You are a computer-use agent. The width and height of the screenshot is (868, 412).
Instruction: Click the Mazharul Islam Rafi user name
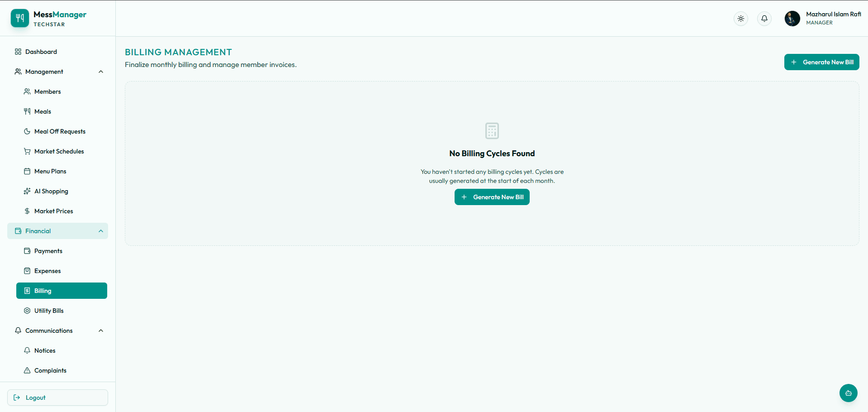coord(834,14)
